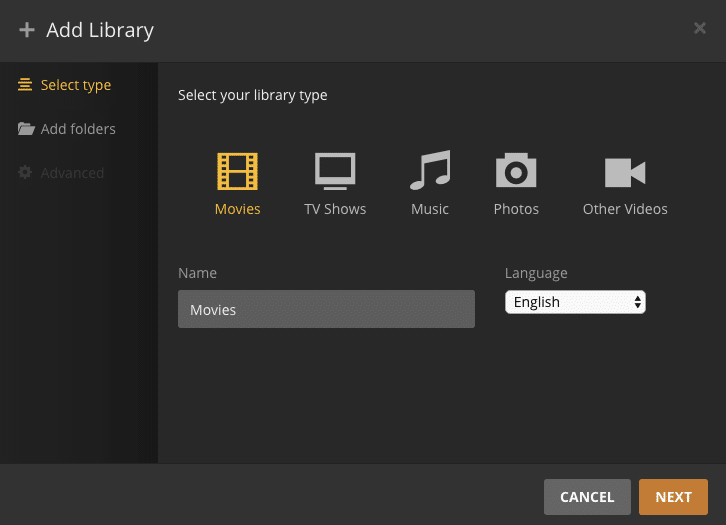Select the Movies film strip icon
Viewport: 726px width, 525px height.
click(x=237, y=172)
